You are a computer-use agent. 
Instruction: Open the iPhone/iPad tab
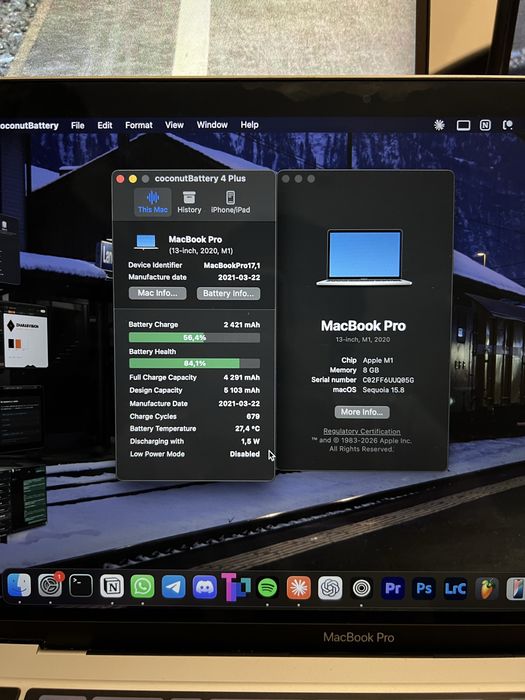pyautogui.click(x=230, y=202)
